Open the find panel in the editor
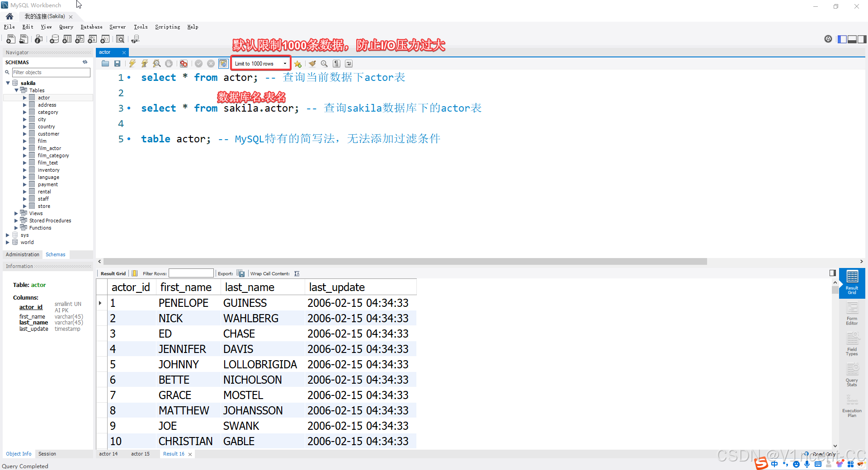Image resolution: width=868 pixels, height=470 pixels. [324, 64]
